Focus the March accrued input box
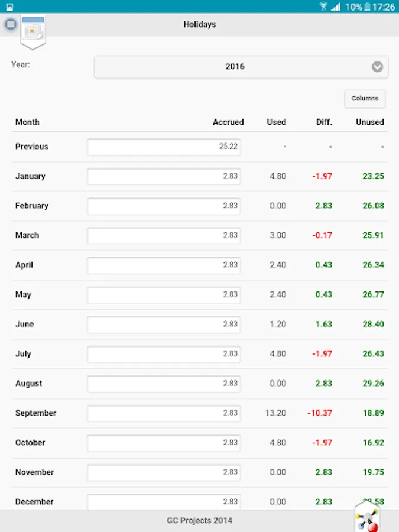399x532 pixels. point(164,236)
